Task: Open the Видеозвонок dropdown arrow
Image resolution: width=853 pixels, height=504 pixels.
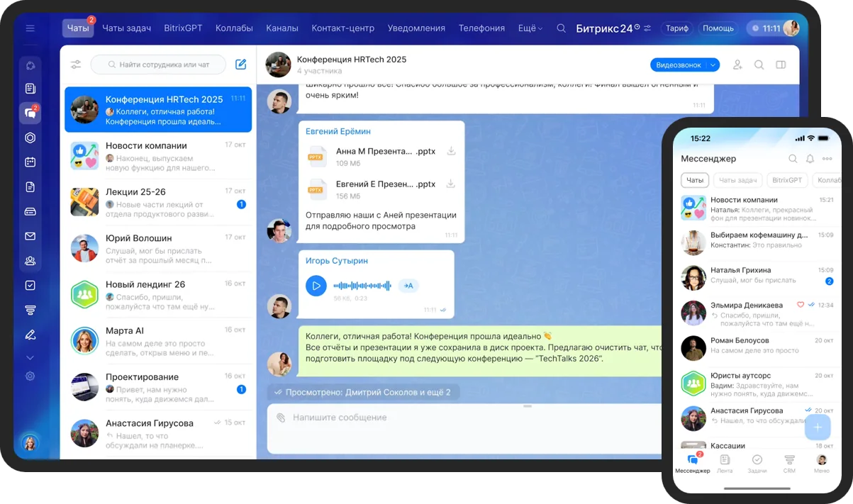Action: (x=713, y=65)
